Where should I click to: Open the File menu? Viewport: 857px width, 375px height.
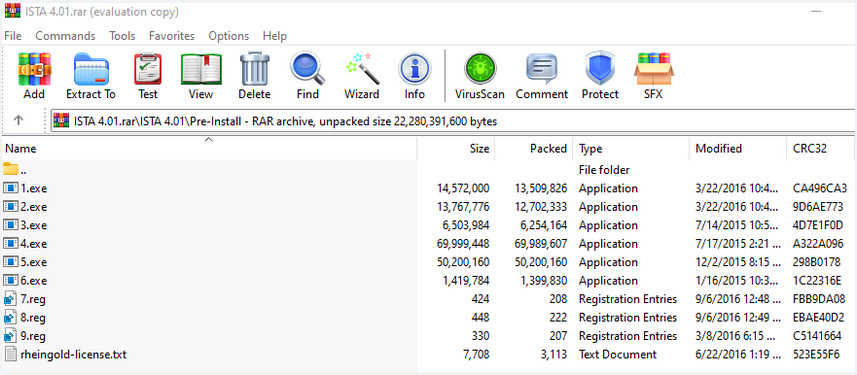click(13, 36)
